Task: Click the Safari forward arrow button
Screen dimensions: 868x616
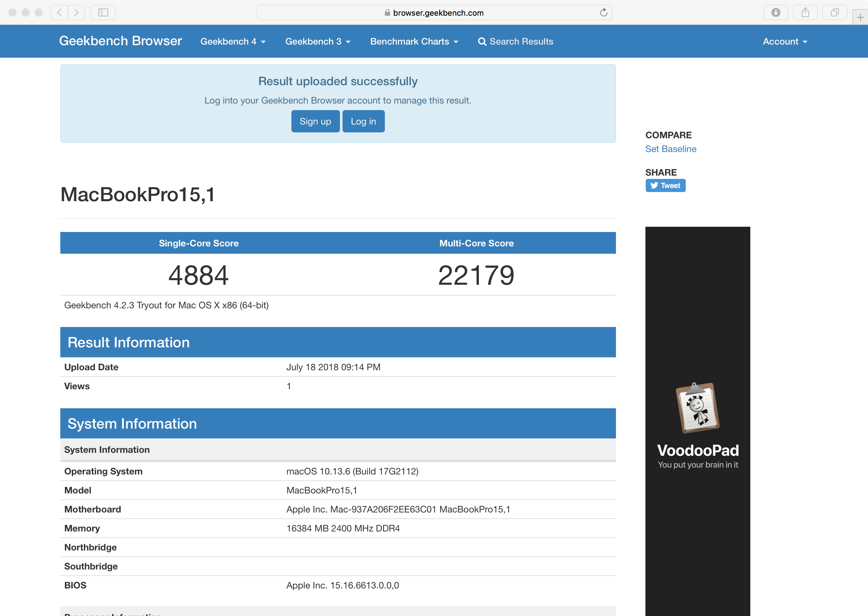Action: coord(76,12)
